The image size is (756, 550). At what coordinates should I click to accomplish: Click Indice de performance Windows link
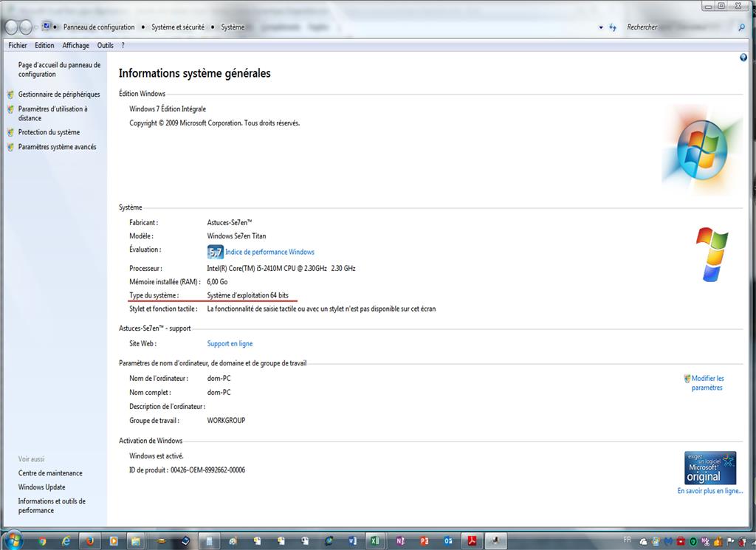coord(269,252)
